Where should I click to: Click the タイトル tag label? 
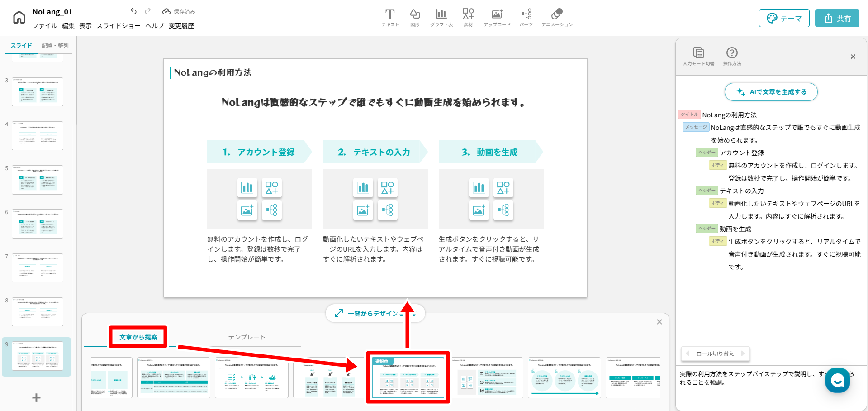689,115
